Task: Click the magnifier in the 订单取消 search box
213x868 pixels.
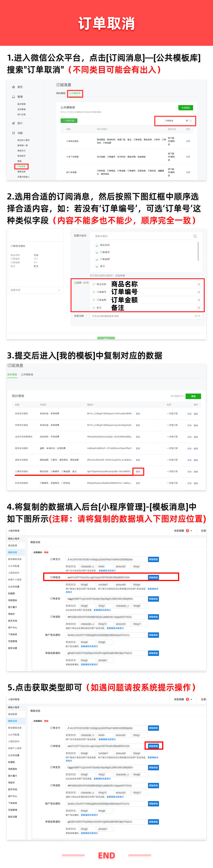Action: point(190,121)
